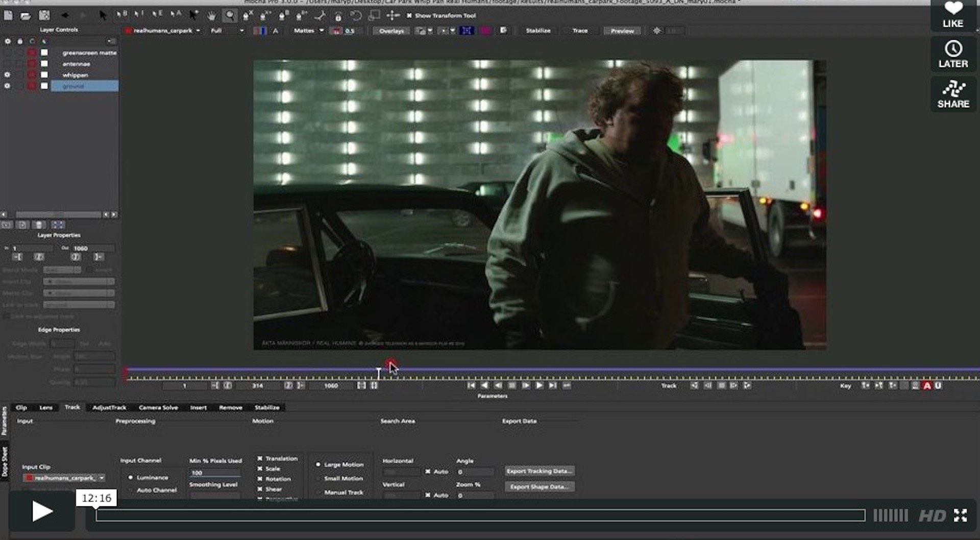
Task: Click the Stabilize viewer button
Action: [x=538, y=31]
